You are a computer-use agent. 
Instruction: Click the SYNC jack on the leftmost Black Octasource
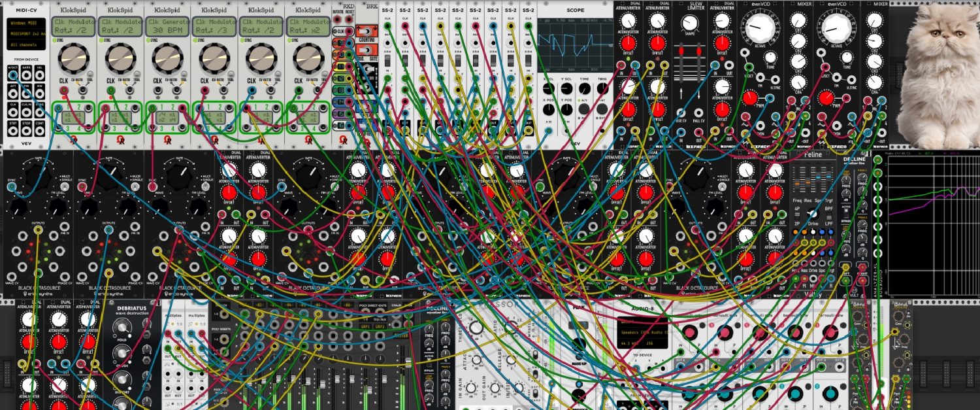[12, 187]
